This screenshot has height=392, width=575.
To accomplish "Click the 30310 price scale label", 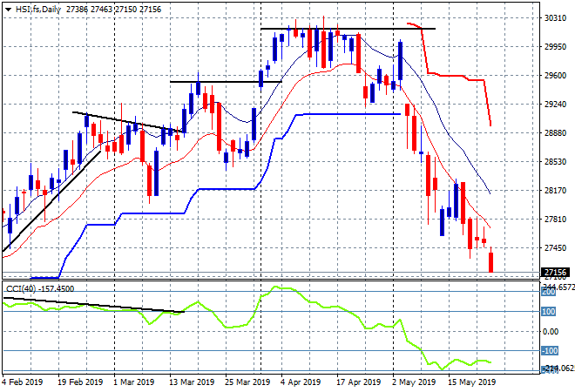I will [x=555, y=18].
